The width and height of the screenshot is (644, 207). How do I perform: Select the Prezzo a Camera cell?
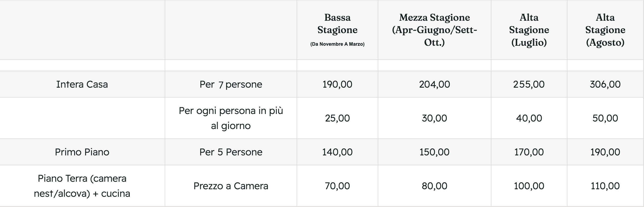coord(231,186)
